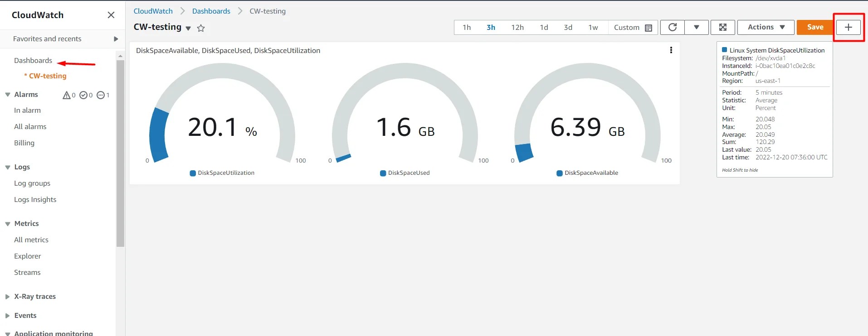The image size is (868, 336).
Task: Select 12h time range
Action: pyautogui.click(x=517, y=27)
